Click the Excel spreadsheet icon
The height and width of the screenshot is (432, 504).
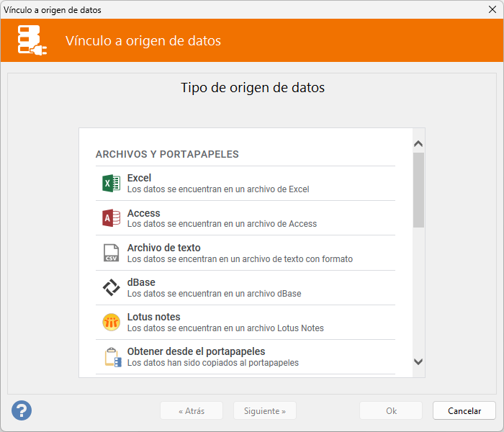pyautogui.click(x=111, y=184)
